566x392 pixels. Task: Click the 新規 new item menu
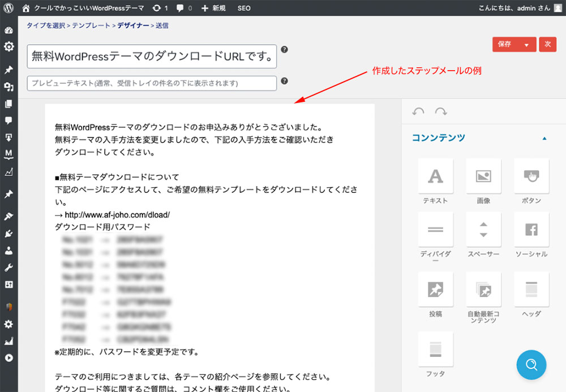[213, 8]
